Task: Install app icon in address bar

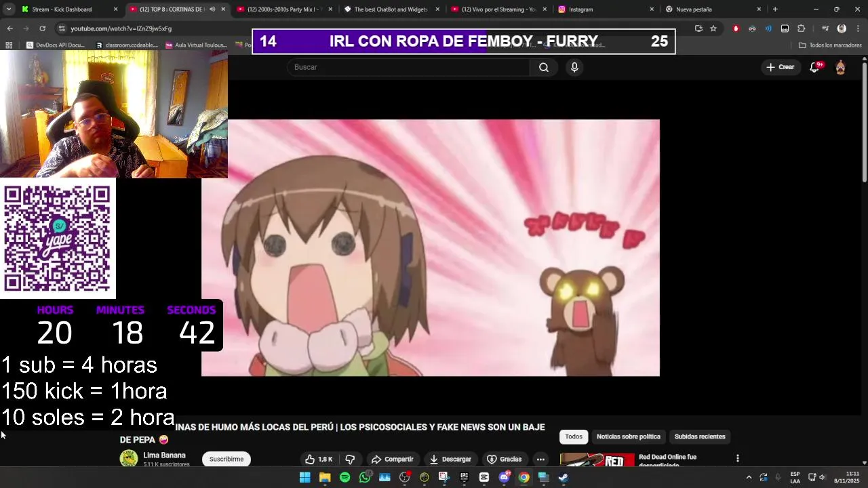Action: pyautogui.click(x=698, y=28)
